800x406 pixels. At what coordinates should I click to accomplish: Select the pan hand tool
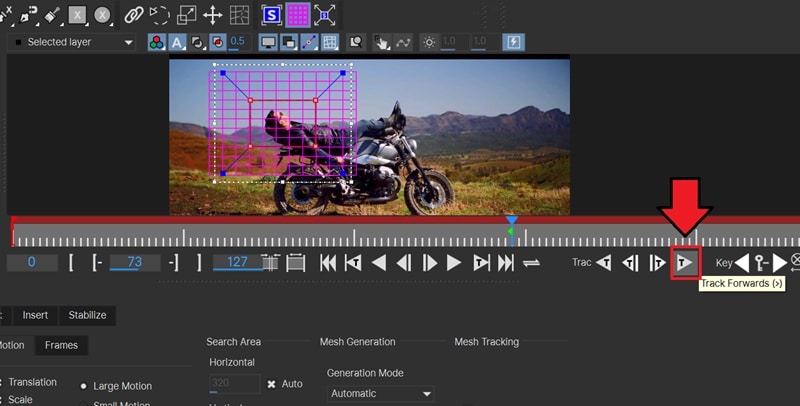tap(382, 42)
